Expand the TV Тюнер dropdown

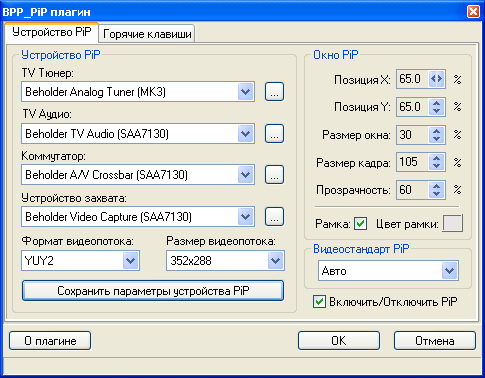click(246, 92)
